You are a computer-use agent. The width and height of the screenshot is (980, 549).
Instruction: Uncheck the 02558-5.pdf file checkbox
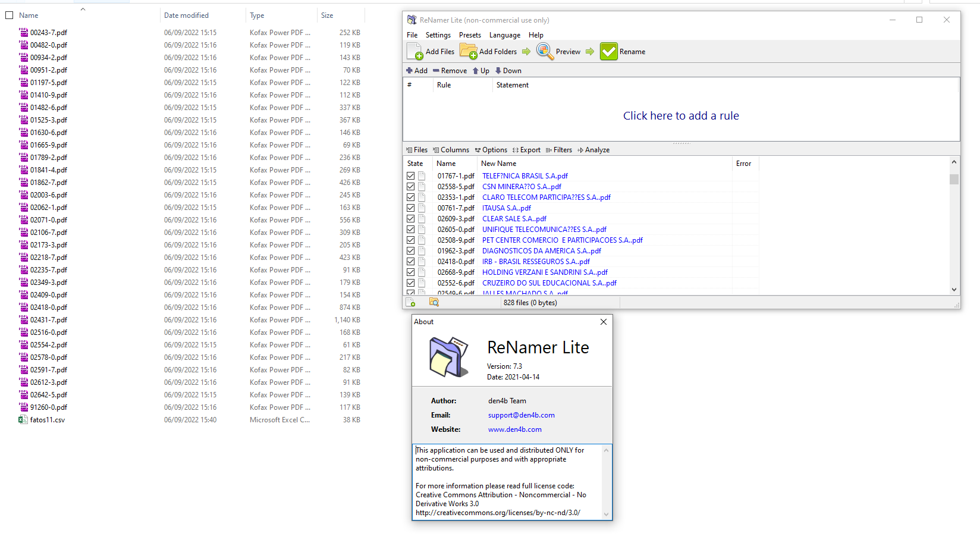click(410, 187)
